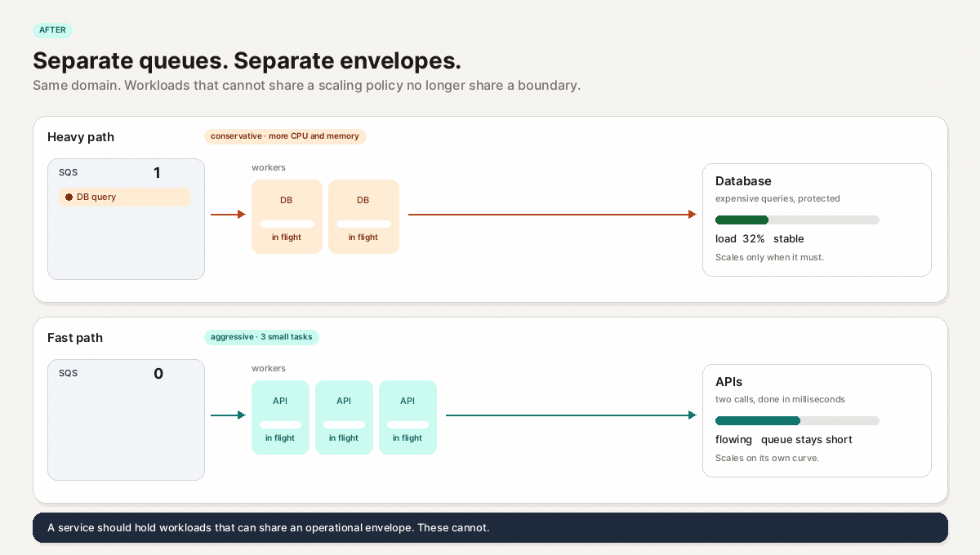Click the middle API worker card

pos(344,417)
